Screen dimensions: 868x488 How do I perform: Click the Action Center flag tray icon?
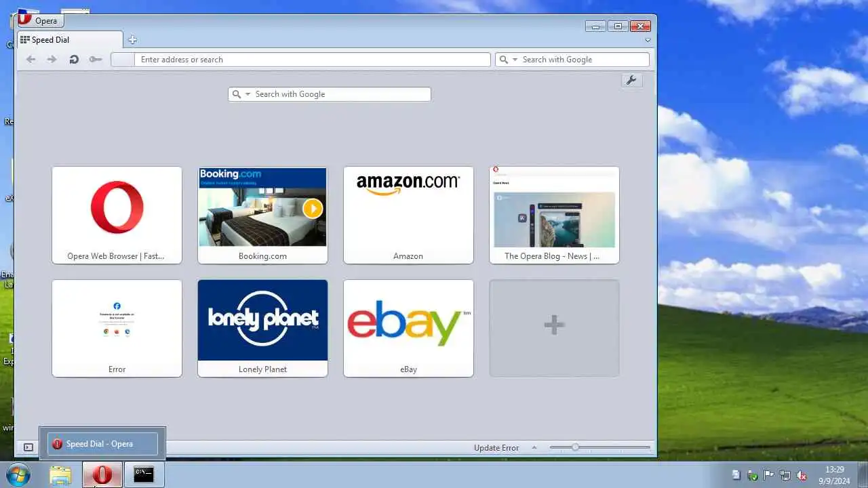click(x=769, y=475)
